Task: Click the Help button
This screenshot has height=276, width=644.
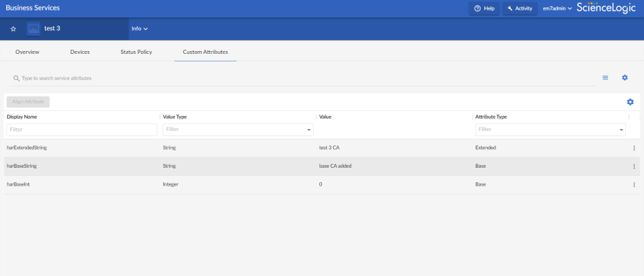Action: 484,8
